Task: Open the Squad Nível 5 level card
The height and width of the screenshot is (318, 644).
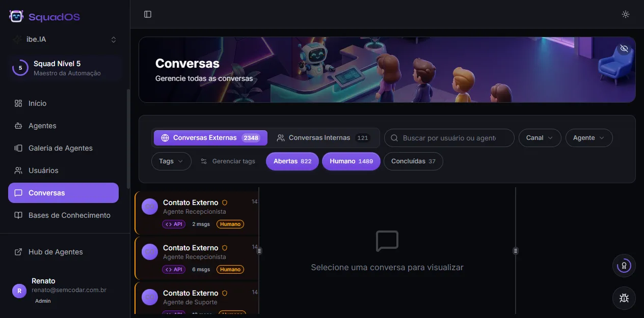Action: pyautogui.click(x=65, y=68)
